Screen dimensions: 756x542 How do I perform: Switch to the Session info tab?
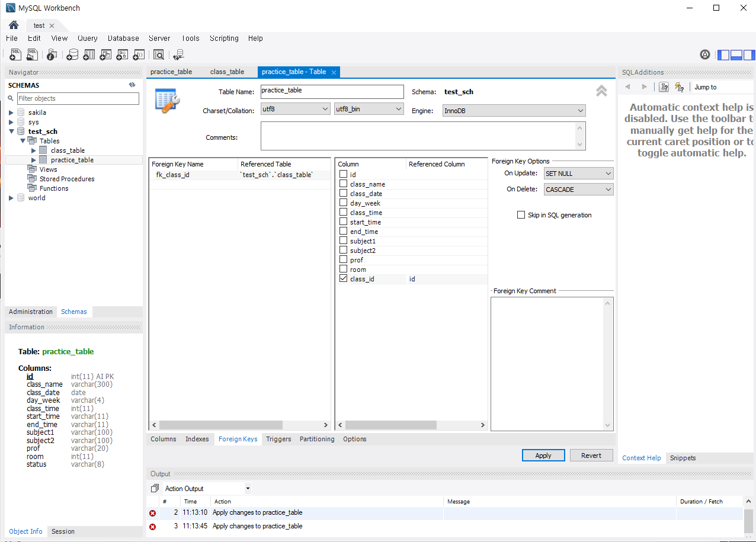[x=63, y=531]
